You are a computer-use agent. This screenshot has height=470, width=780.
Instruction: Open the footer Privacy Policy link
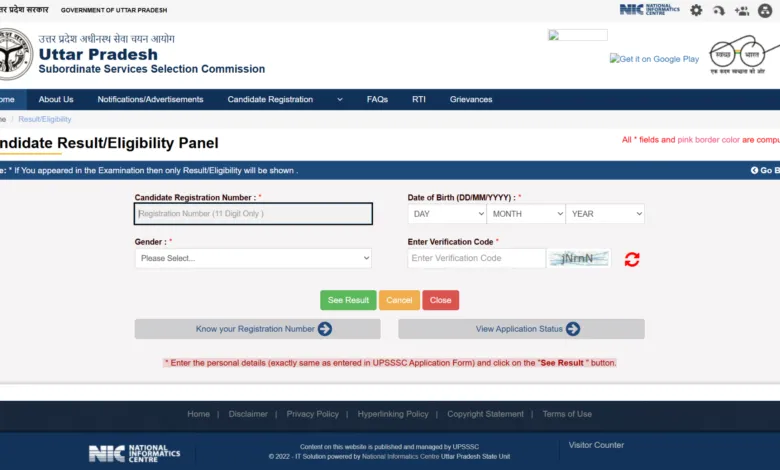[x=312, y=414]
